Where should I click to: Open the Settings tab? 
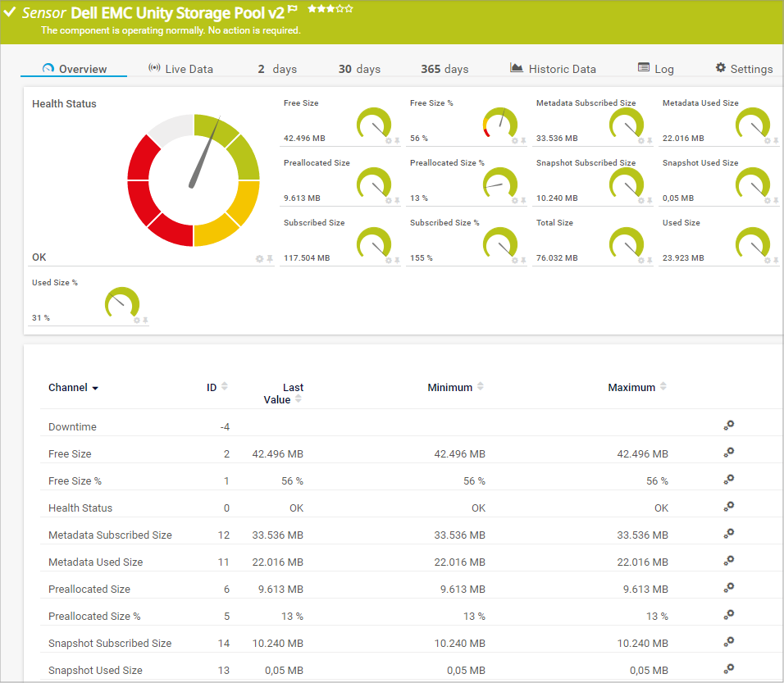[x=744, y=69]
